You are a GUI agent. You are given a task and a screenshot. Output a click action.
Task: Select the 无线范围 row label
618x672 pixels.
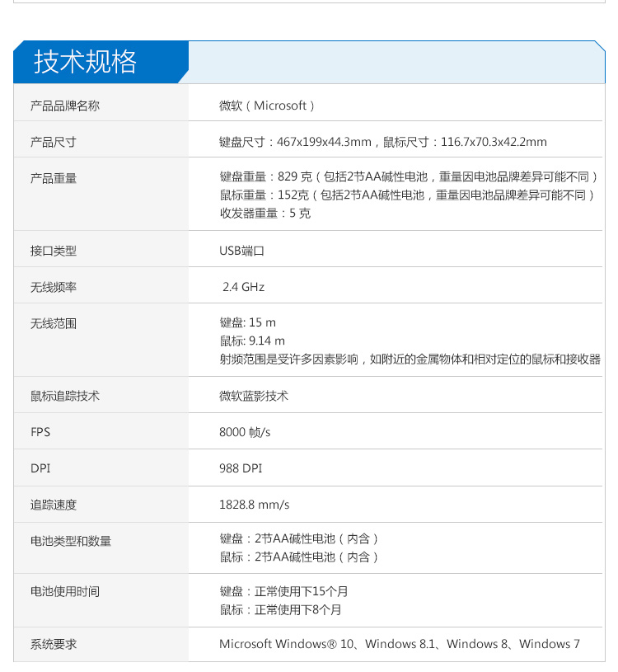[54, 323]
